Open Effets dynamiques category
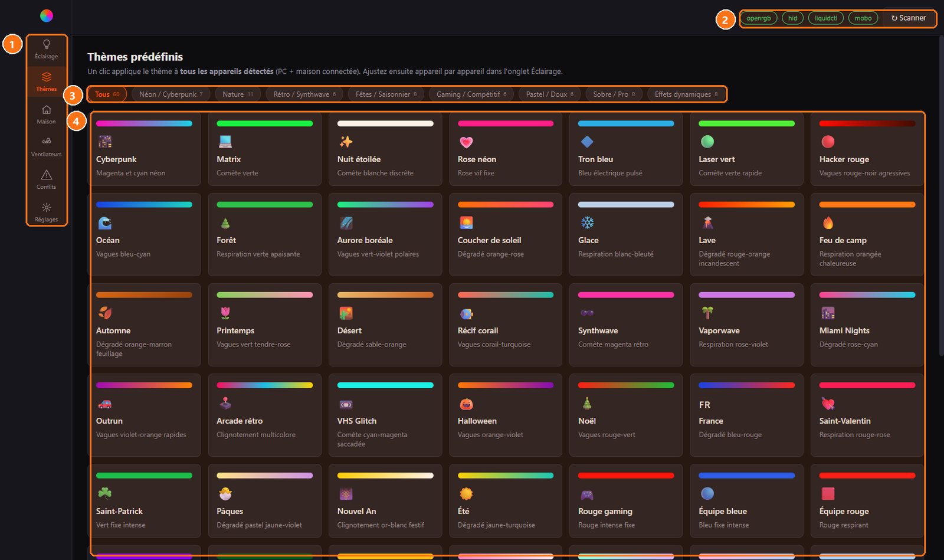944x560 pixels. pyautogui.click(x=686, y=94)
